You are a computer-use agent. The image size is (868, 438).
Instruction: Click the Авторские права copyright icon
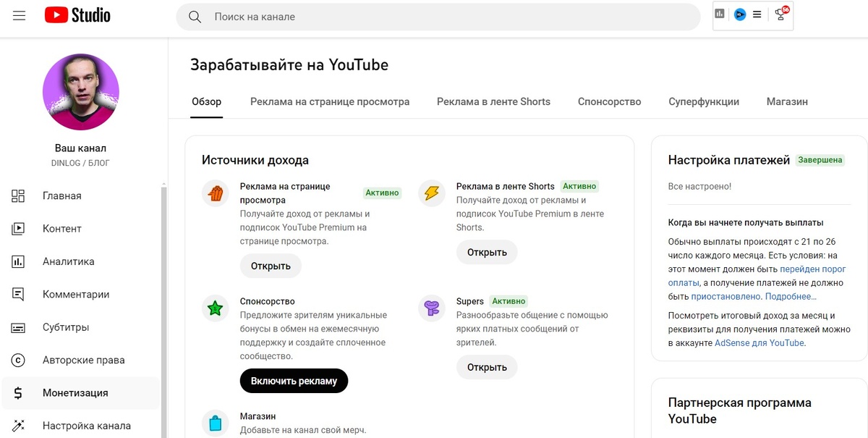pyautogui.click(x=19, y=360)
